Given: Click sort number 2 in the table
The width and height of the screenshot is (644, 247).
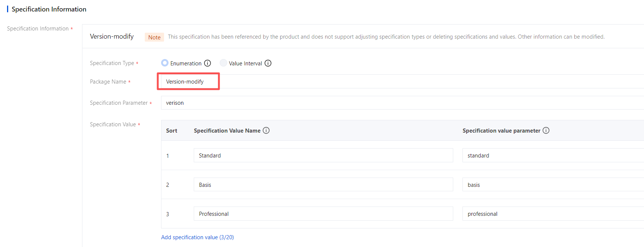Looking at the screenshot, I should point(167,185).
